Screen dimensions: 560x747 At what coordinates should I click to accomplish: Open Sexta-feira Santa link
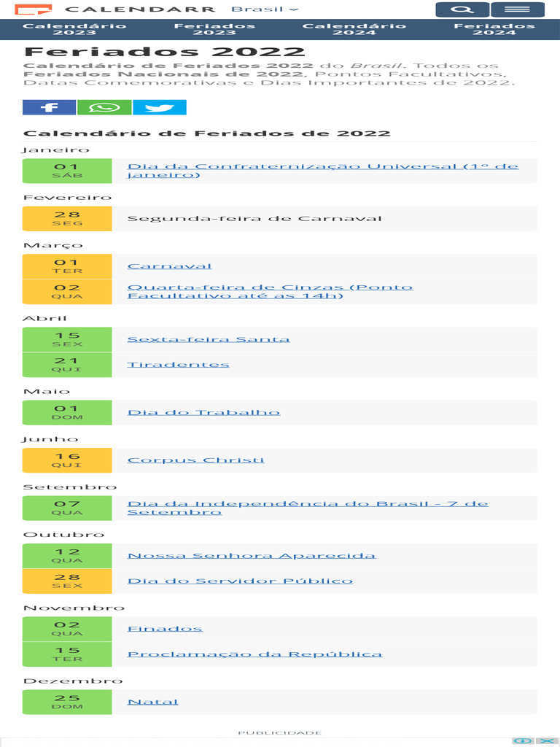[209, 339]
